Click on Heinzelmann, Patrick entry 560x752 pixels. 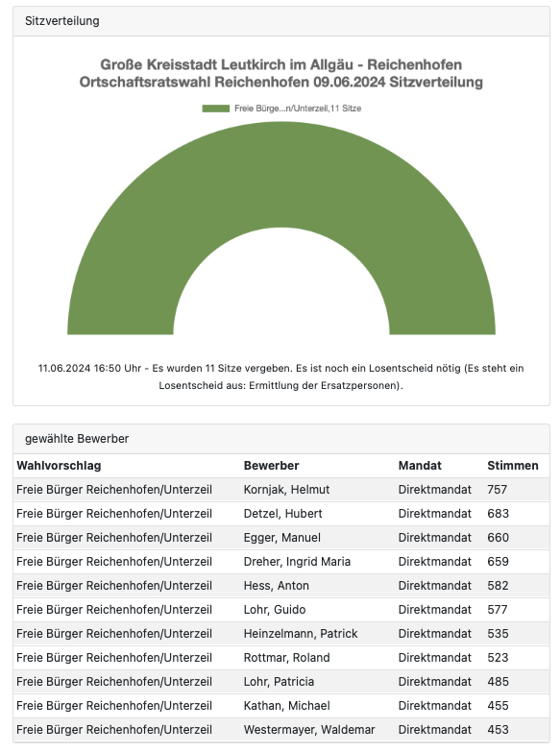[x=301, y=634]
